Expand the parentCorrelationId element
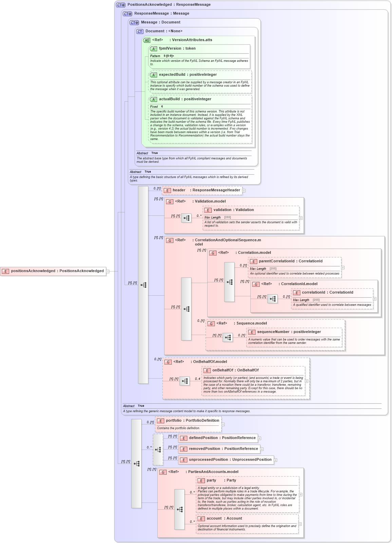The image size is (392, 543). 343,268
